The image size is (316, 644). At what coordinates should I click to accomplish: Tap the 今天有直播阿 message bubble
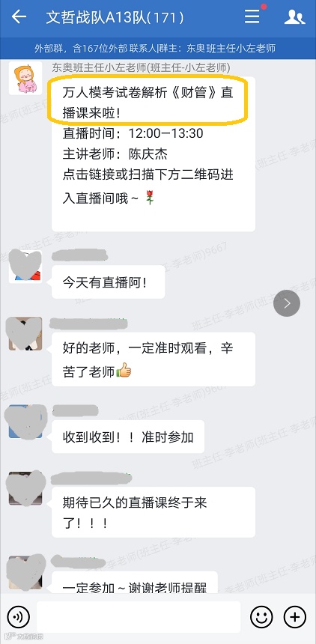point(108,282)
